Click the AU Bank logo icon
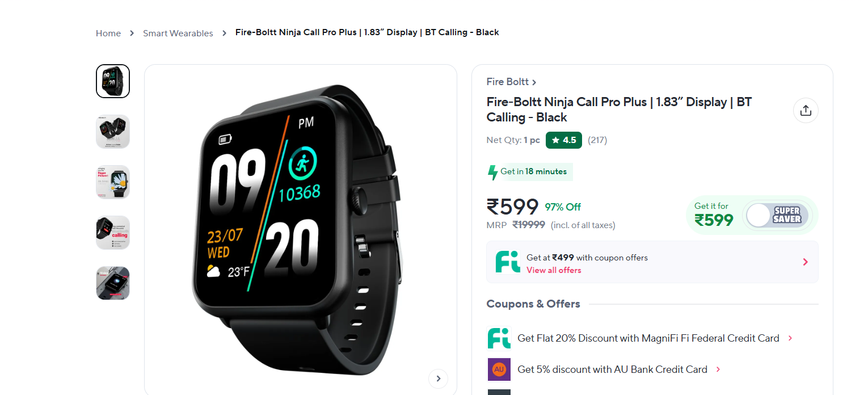Screen dimensions: 868x395 pyautogui.click(x=499, y=369)
